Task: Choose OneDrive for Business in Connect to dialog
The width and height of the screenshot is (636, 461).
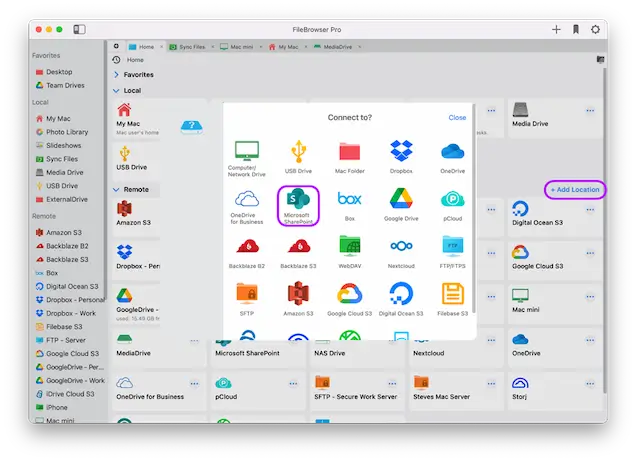Action: point(247,206)
